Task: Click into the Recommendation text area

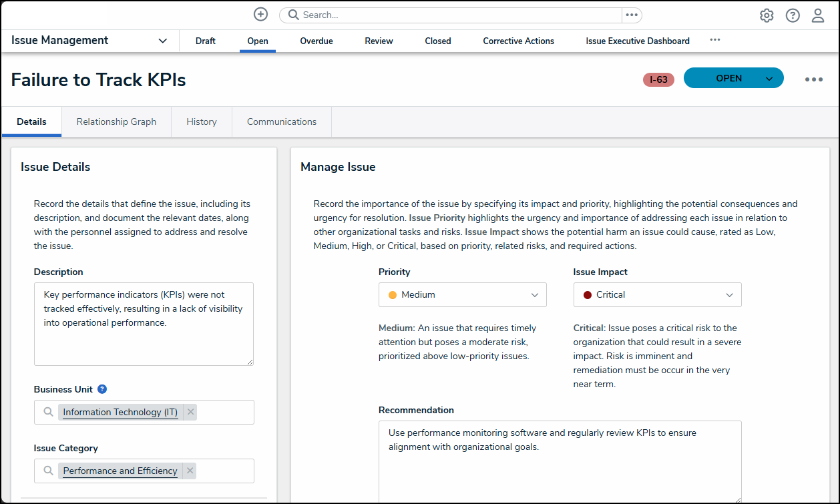Action: (560, 461)
